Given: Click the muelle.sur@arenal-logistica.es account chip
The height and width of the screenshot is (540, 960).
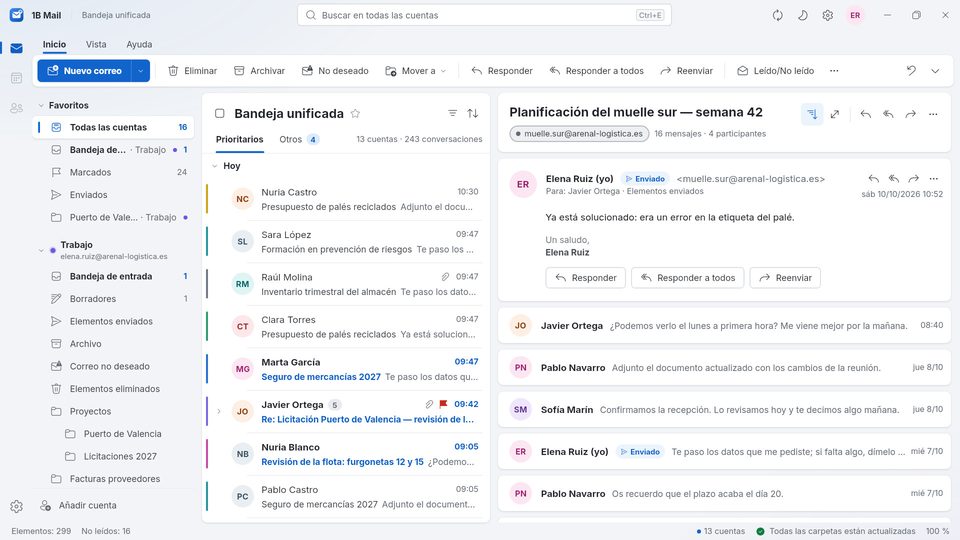Looking at the screenshot, I should tap(579, 133).
